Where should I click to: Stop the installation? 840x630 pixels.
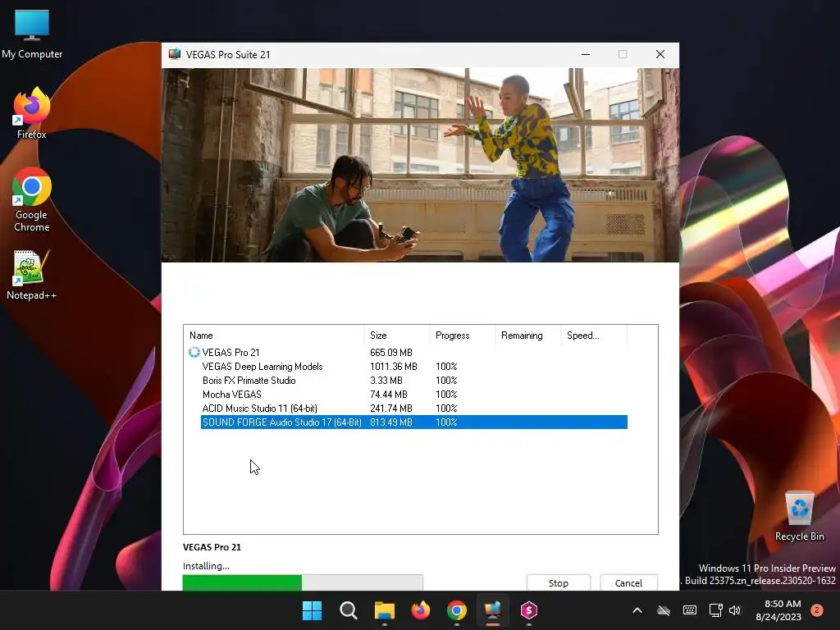tap(558, 583)
